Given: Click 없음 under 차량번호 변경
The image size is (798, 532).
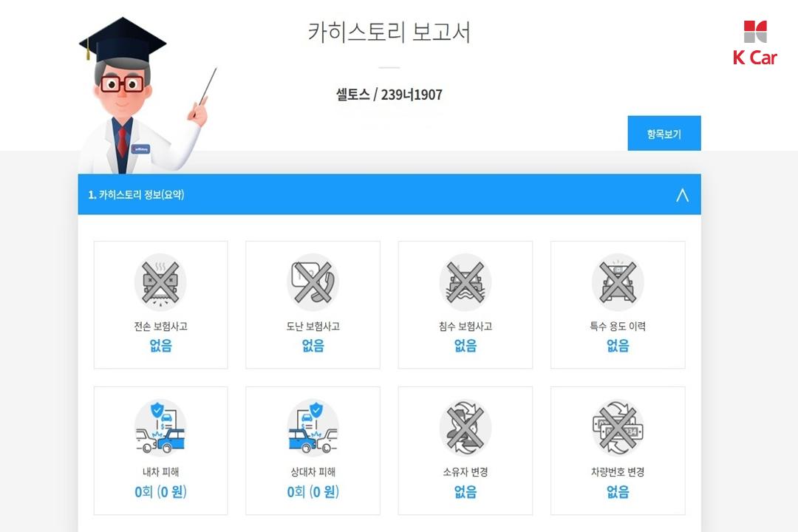Looking at the screenshot, I should coord(618,492).
